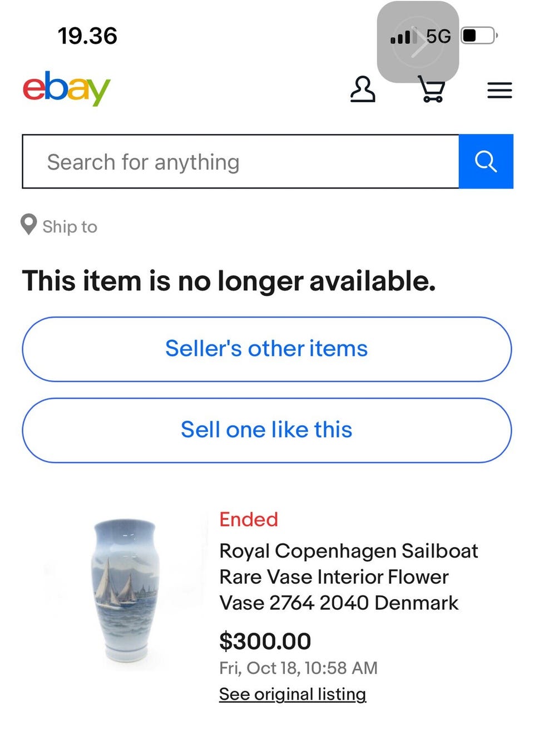Tap the battery indicator in status bar

coord(478,36)
